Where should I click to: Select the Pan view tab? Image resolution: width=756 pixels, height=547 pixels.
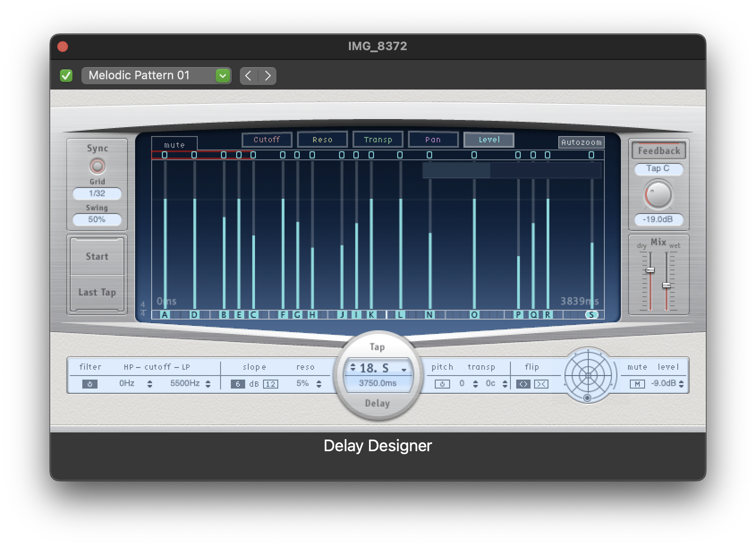(433, 140)
